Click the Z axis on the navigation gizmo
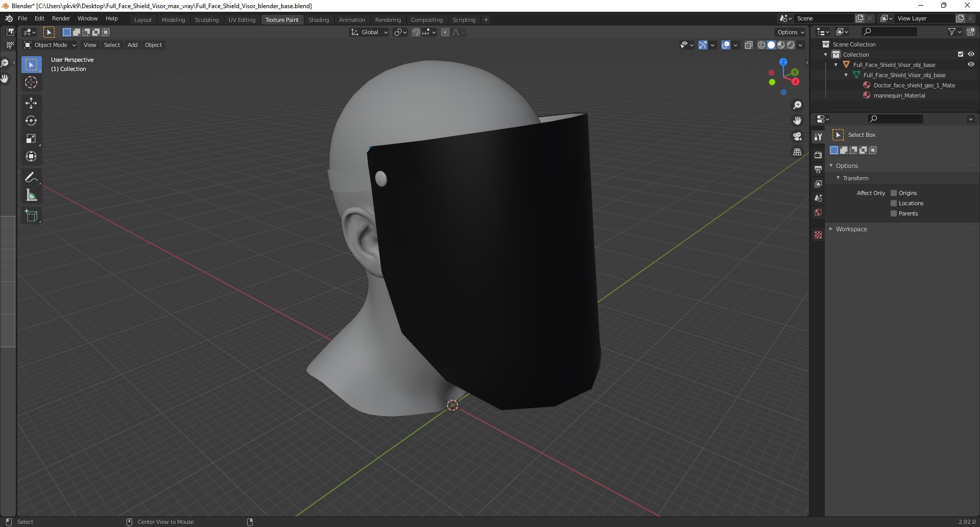This screenshot has width=980, height=527. 783,62
